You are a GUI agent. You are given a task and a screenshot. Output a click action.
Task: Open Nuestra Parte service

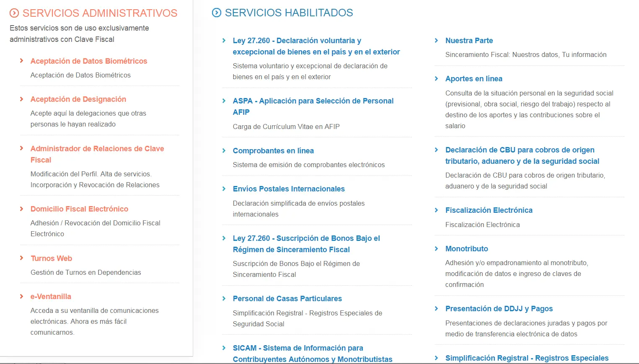click(469, 41)
